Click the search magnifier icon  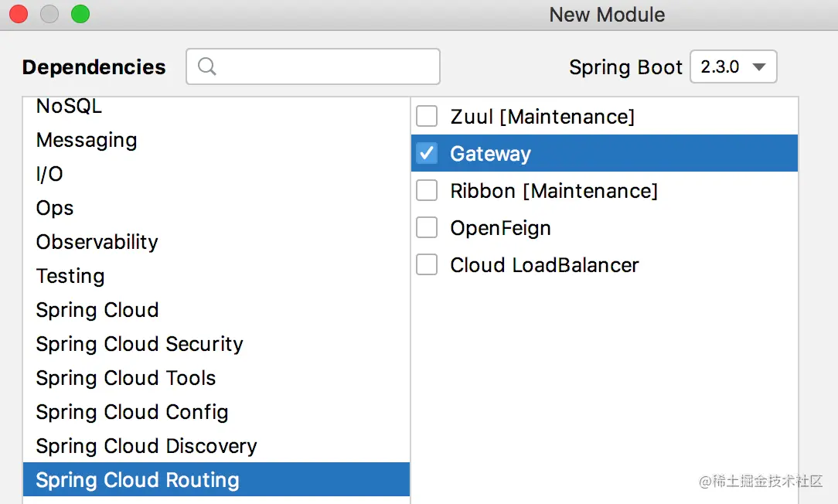[x=206, y=67]
